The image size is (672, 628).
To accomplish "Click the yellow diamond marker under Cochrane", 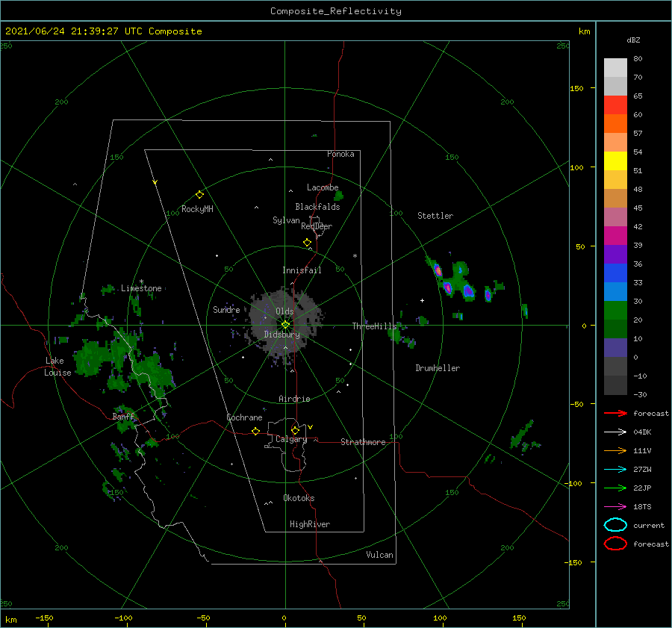I will pos(255,431).
